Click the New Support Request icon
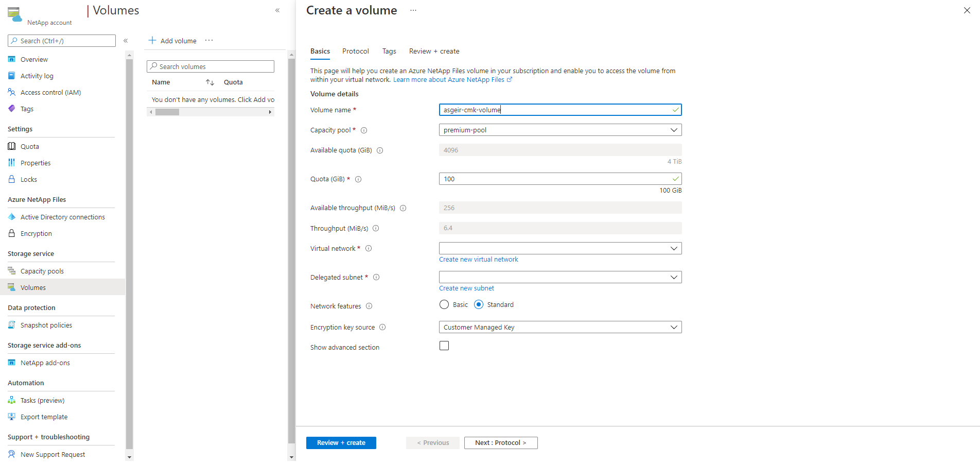The width and height of the screenshot is (980, 463). point(12,454)
